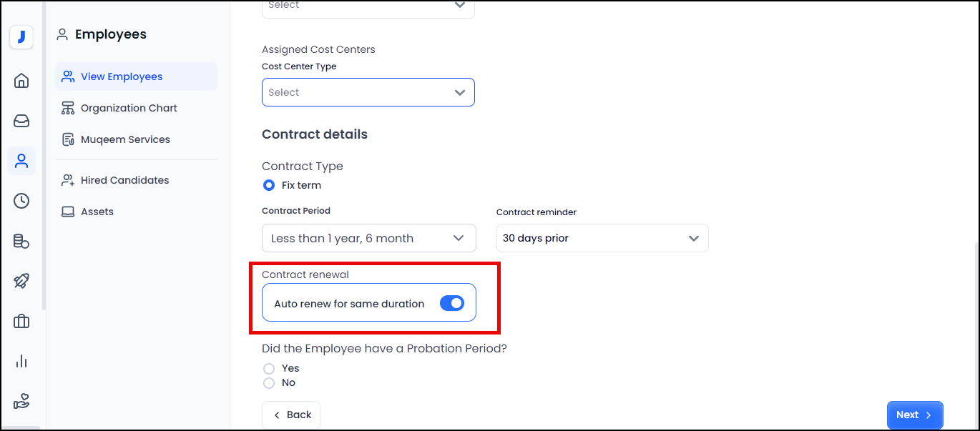The width and height of the screenshot is (980, 431).
Task: Open the briefcase icon in sidebar
Action: click(x=21, y=321)
